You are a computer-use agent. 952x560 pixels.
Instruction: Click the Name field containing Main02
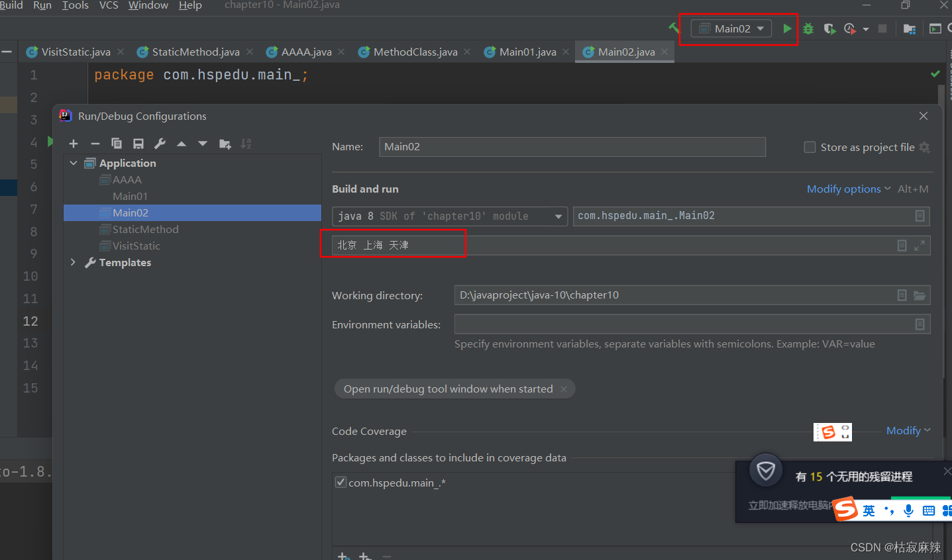[x=572, y=147]
